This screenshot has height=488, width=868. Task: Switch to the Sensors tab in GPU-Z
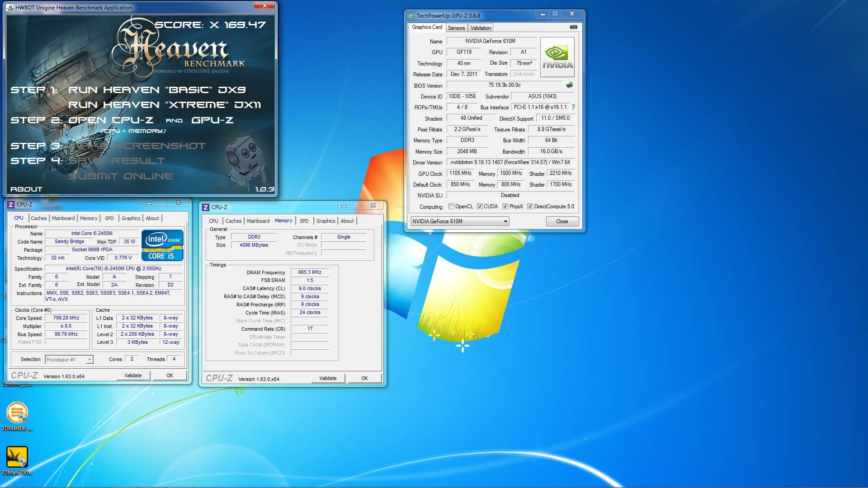[x=456, y=28]
